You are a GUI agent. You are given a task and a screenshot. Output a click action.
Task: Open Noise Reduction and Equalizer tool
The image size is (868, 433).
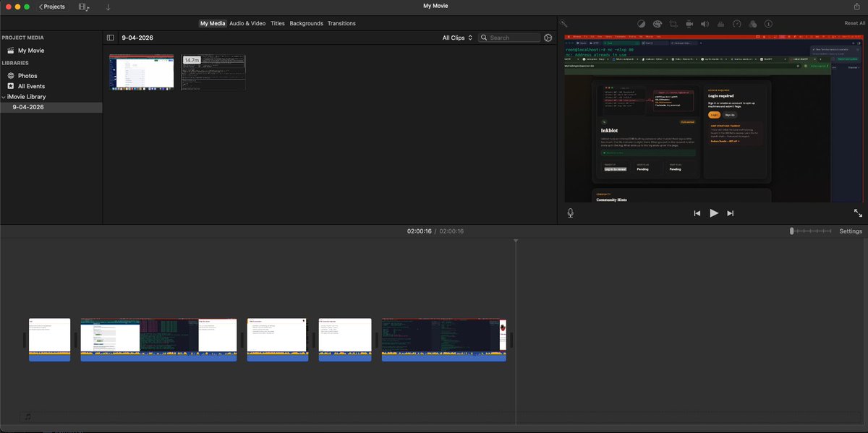pos(721,24)
